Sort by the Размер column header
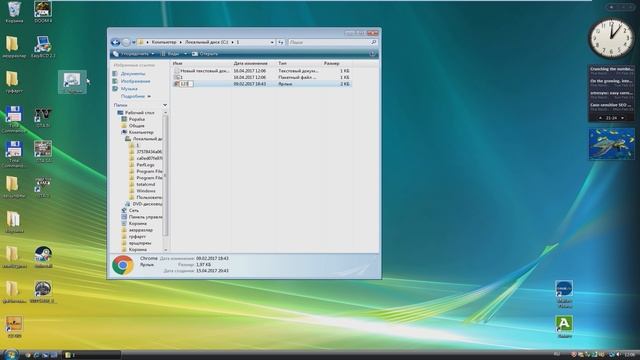The image size is (640, 360). pos(337,63)
